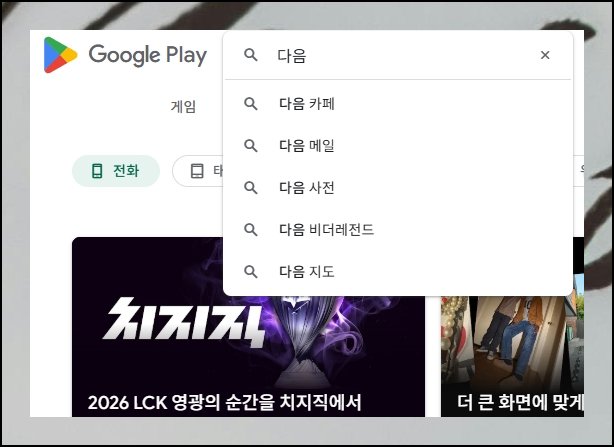Open the 게임 tab

pos(183,106)
